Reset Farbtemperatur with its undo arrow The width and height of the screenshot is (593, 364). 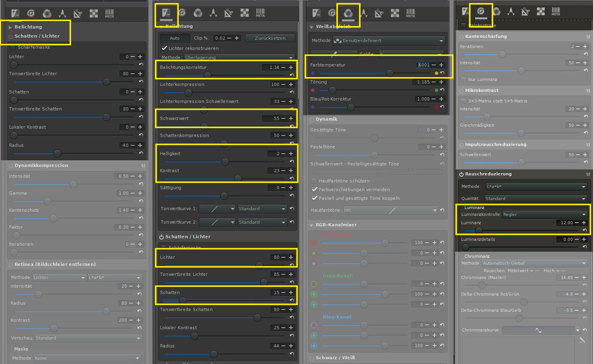point(442,73)
